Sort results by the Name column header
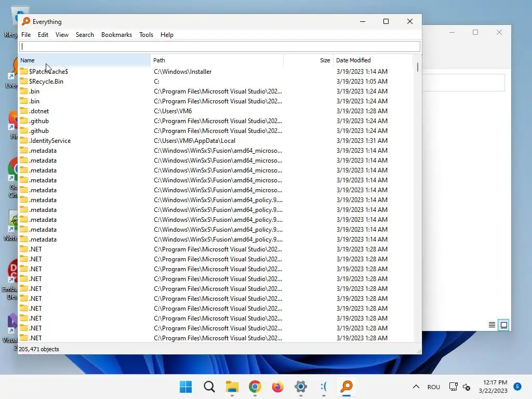Viewport: 532px width, 399px height. click(84, 60)
